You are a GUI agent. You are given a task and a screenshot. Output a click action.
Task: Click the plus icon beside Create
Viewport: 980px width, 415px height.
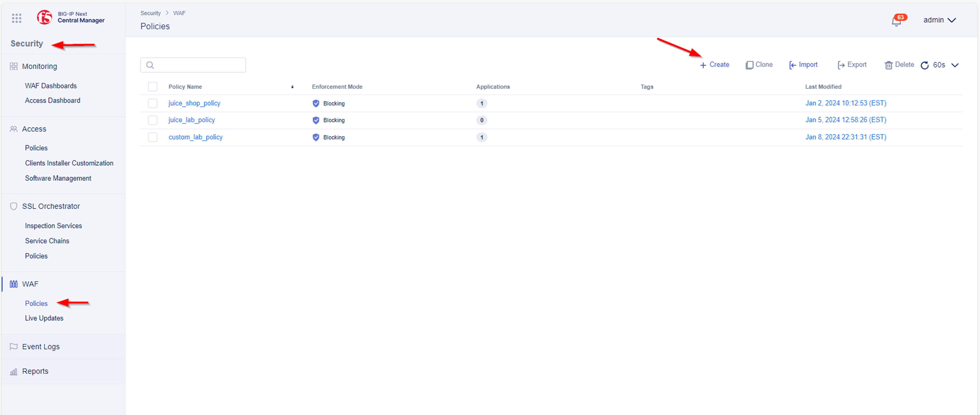pyautogui.click(x=703, y=65)
